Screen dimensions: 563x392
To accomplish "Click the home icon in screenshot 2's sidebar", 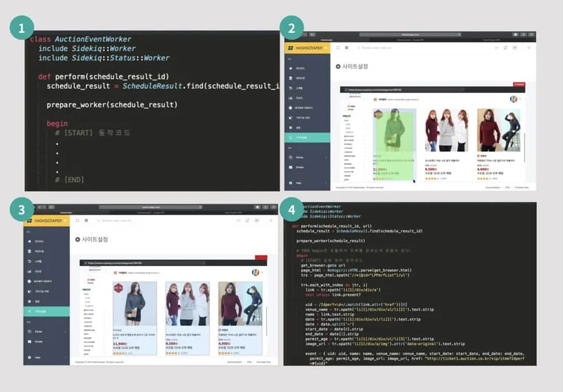I will coord(291,68).
